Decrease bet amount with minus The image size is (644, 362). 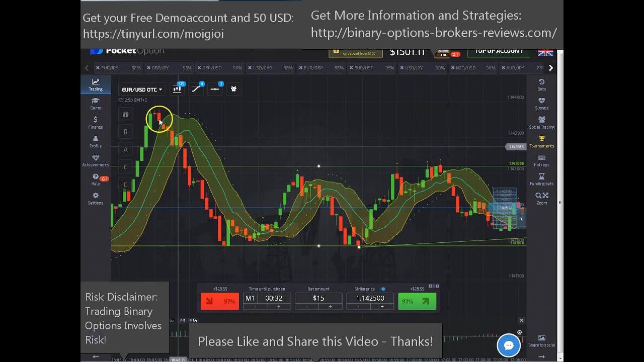pos(306,306)
